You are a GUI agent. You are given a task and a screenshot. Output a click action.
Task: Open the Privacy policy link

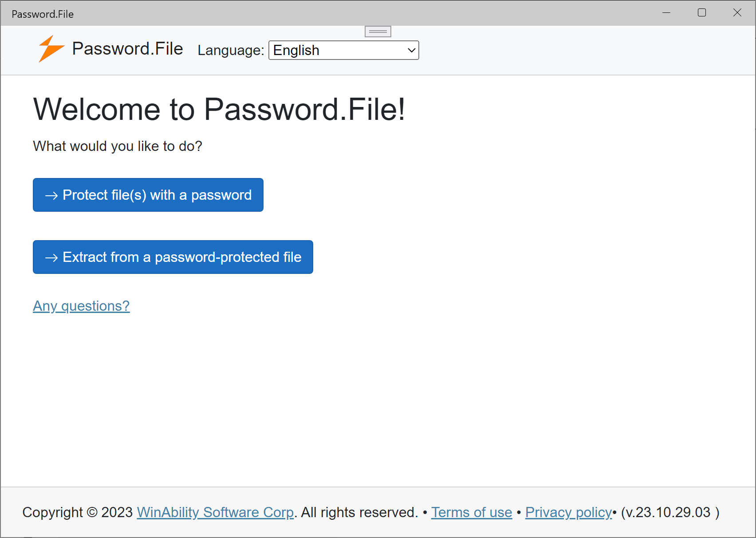pyautogui.click(x=569, y=512)
